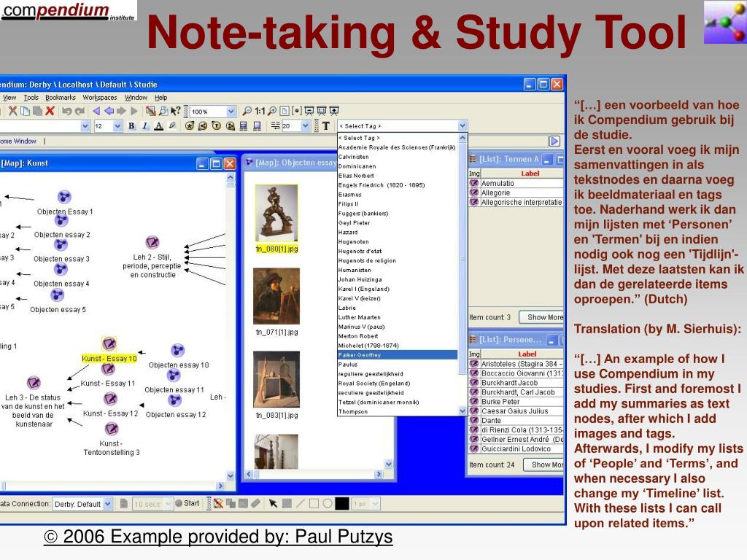Click the Home Window link
747x560 pixels.
[18, 141]
